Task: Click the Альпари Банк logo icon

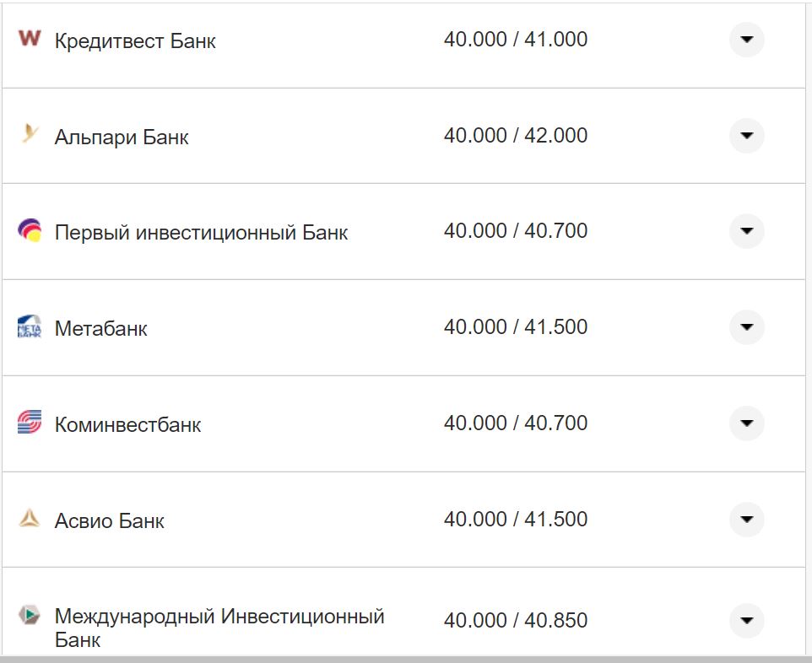Action: [28, 135]
